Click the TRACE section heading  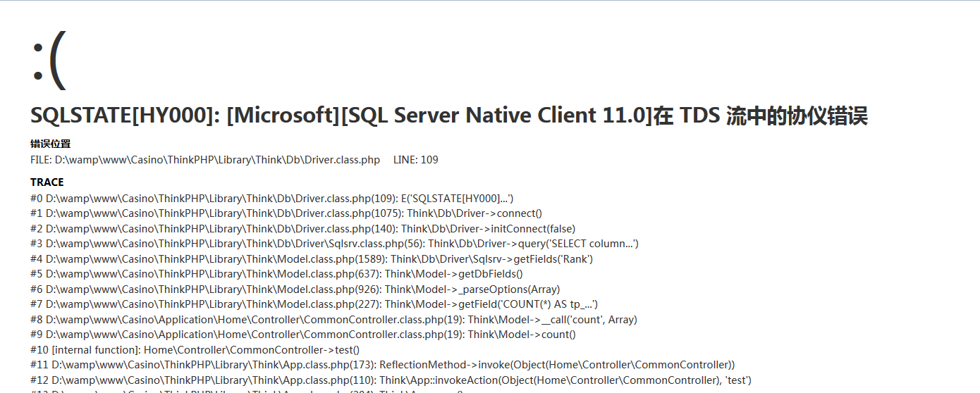tap(47, 182)
